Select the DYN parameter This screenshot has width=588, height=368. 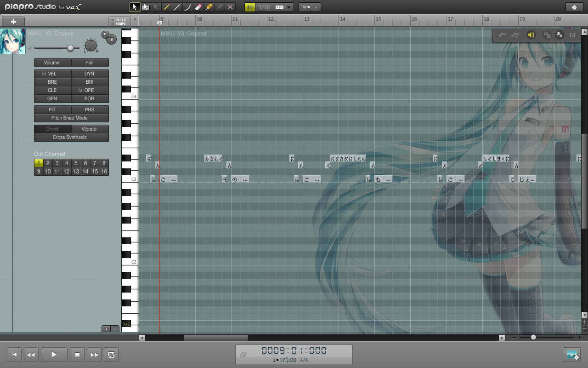(x=90, y=74)
